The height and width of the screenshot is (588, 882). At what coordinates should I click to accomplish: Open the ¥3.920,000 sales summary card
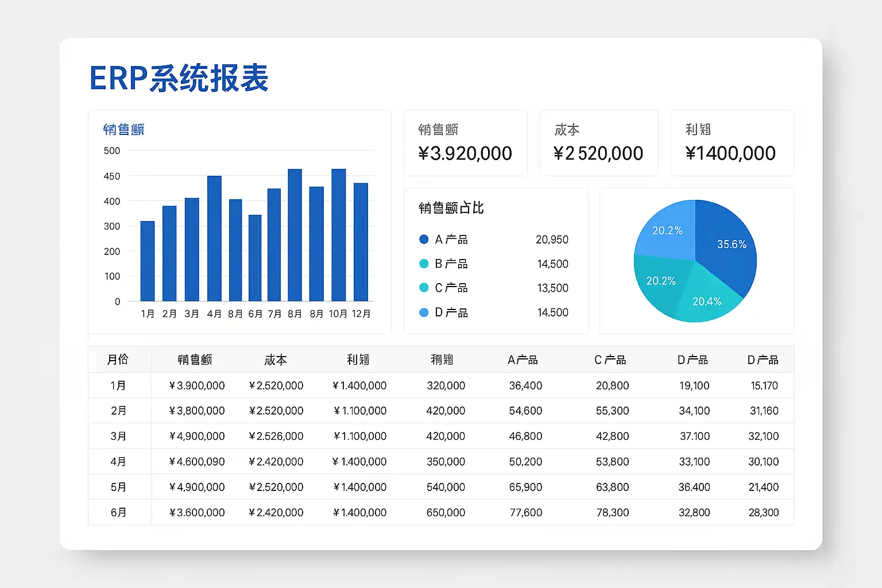click(466, 143)
